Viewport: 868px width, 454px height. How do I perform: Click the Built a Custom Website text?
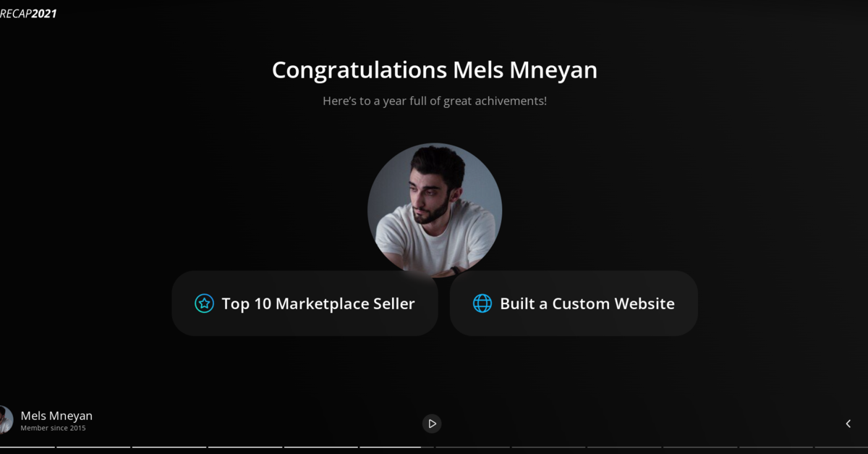[x=587, y=303]
